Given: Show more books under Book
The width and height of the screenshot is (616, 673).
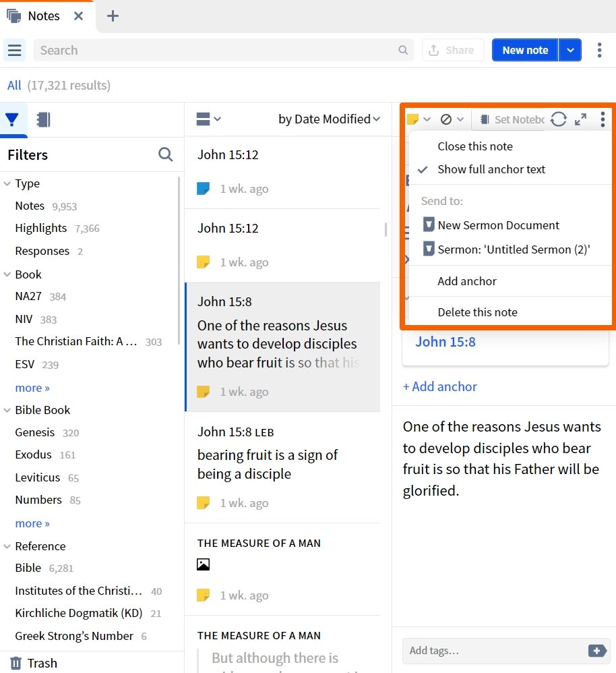Looking at the screenshot, I should coord(32,388).
